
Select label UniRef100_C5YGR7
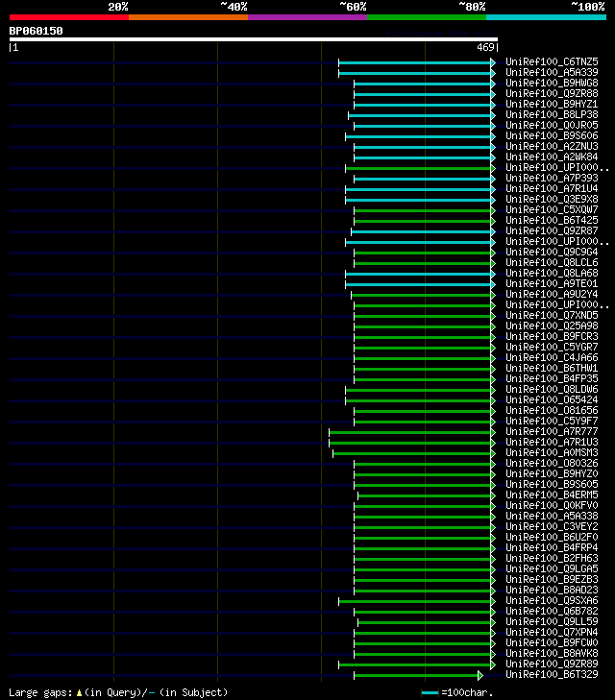coord(552,347)
